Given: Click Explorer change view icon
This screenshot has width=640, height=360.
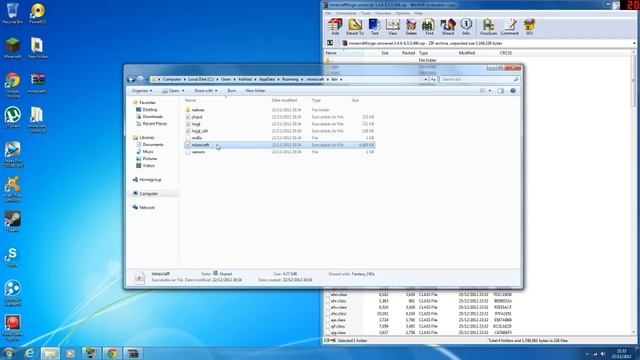Looking at the screenshot, I should pos(483,91).
